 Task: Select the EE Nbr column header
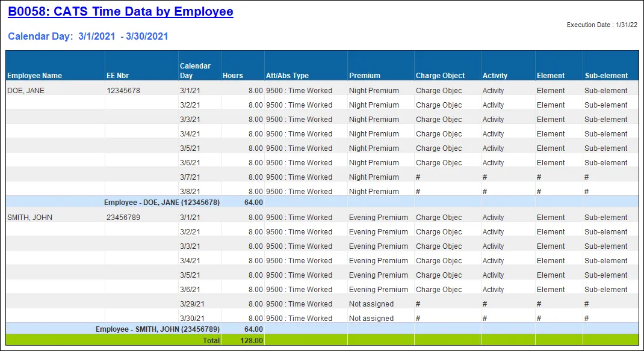[118, 76]
